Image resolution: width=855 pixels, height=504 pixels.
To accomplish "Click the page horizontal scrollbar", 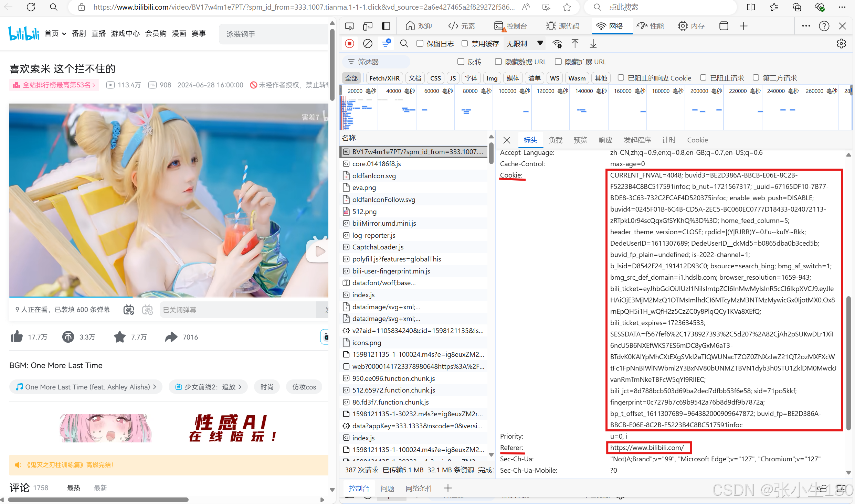I will 98,500.
